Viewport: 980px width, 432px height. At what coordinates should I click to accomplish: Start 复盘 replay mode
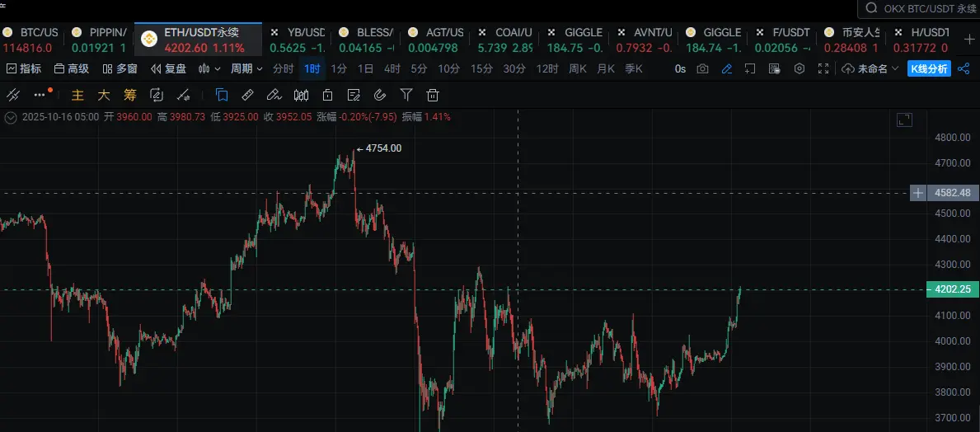168,68
